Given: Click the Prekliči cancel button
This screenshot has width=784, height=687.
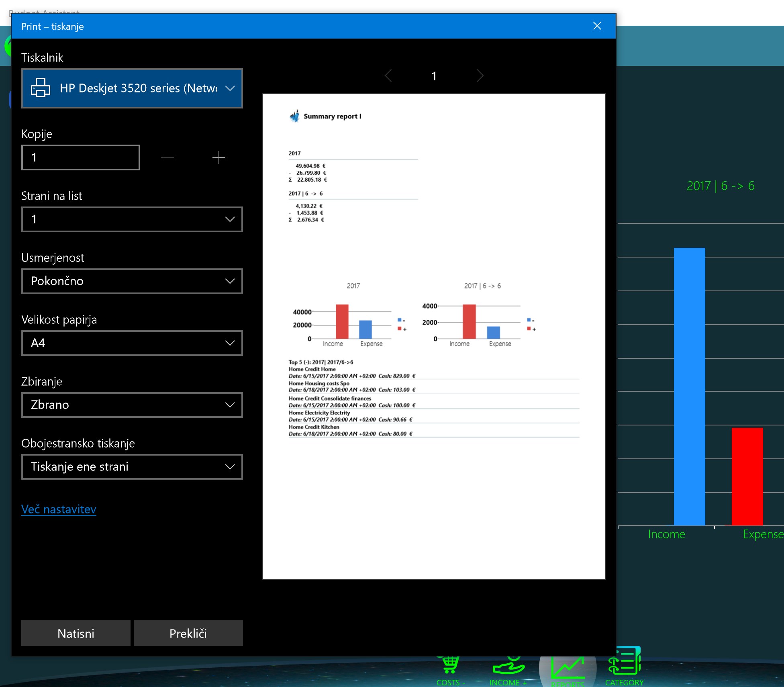Looking at the screenshot, I should [x=188, y=634].
